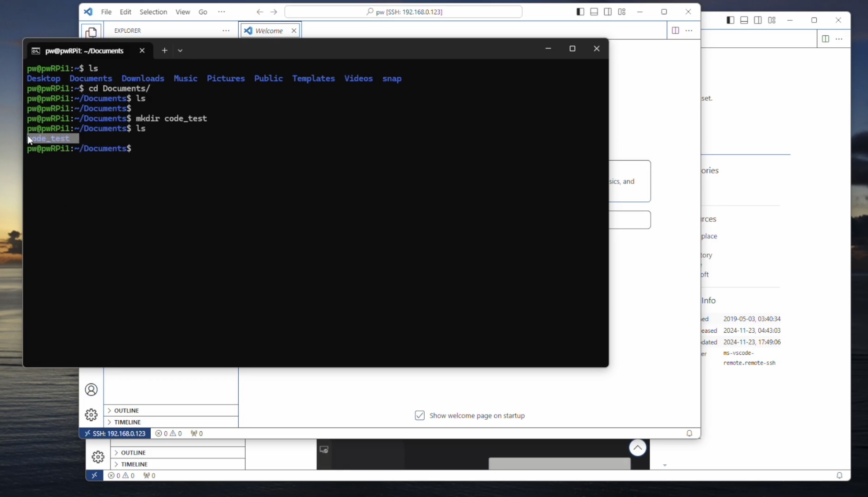Image resolution: width=868 pixels, height=497 pixels.
Task: Click the pw SSH command center search box
Action: coord(403,12)
